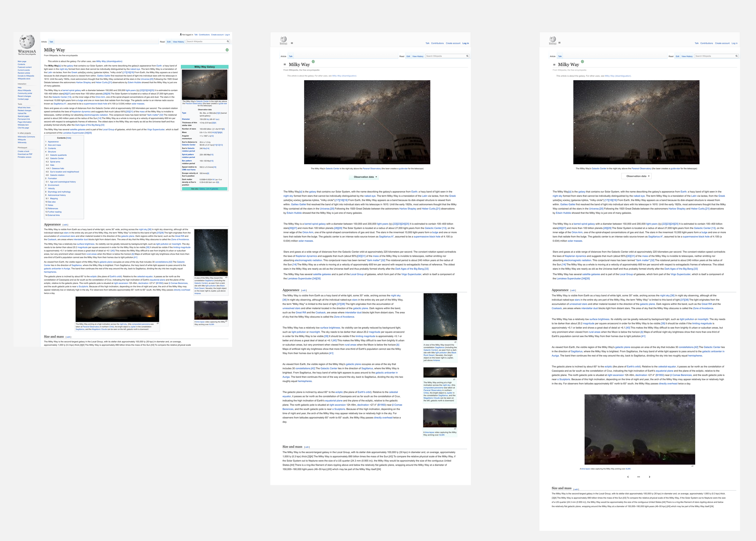The height and width of the screenshot is (541, 756).
Task: Hide the Contents box in the leftmost page
Action: [x=69, y=138]
